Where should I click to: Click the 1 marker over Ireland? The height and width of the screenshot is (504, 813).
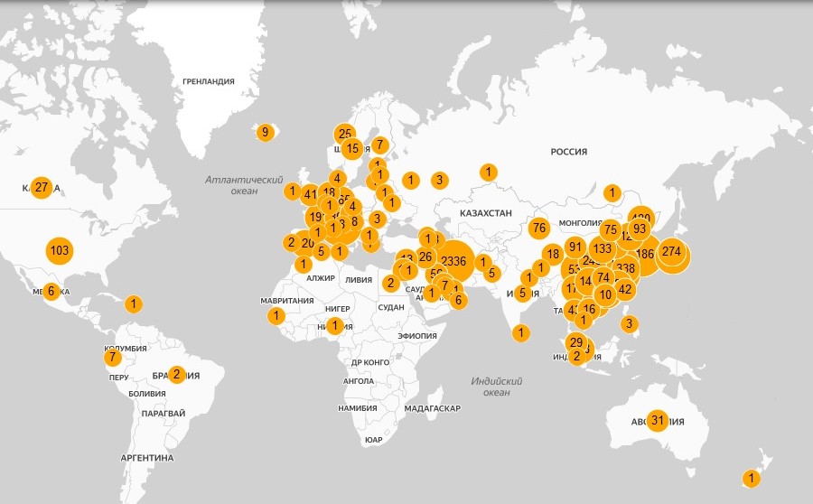(293, 191)
